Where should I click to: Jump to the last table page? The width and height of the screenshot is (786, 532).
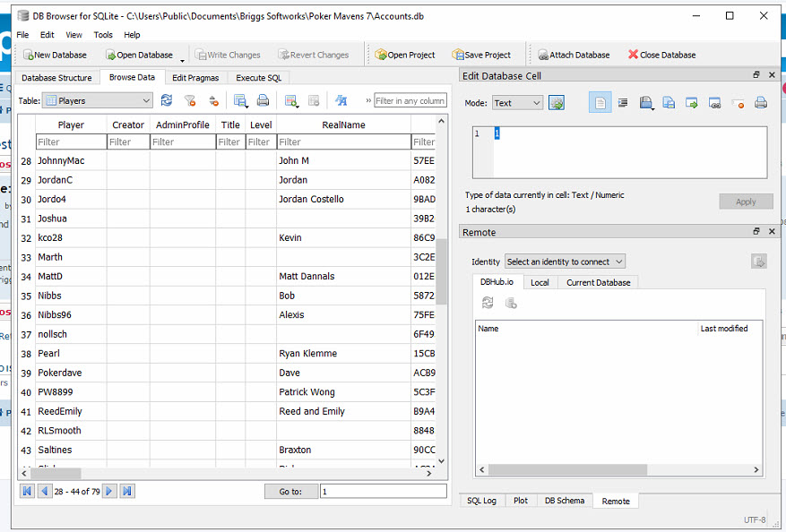click(x=127, y=491)
